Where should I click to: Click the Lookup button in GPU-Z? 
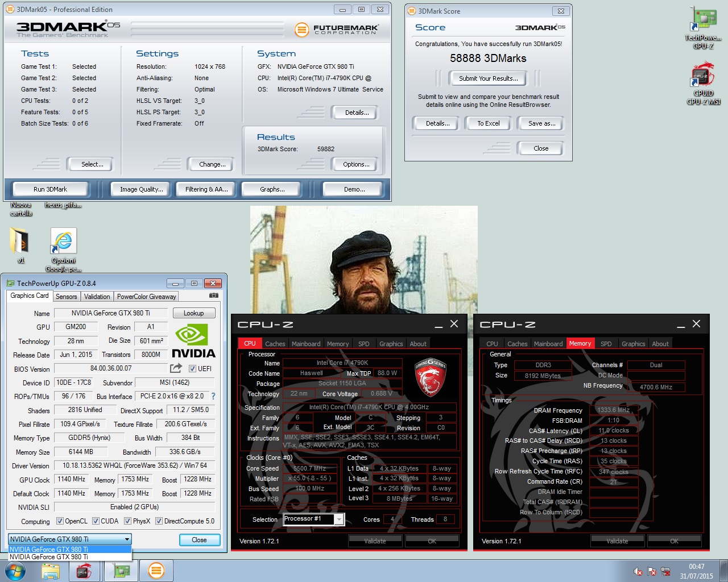193,313
